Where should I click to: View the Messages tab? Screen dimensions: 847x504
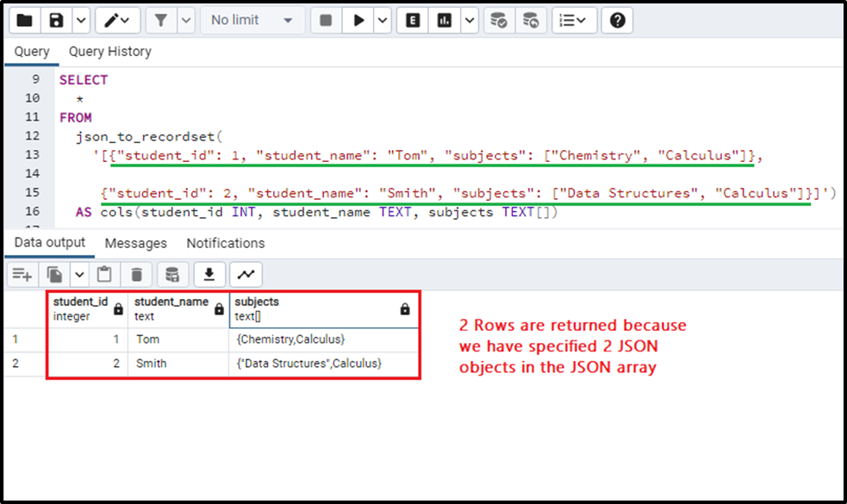coord(135,243)
